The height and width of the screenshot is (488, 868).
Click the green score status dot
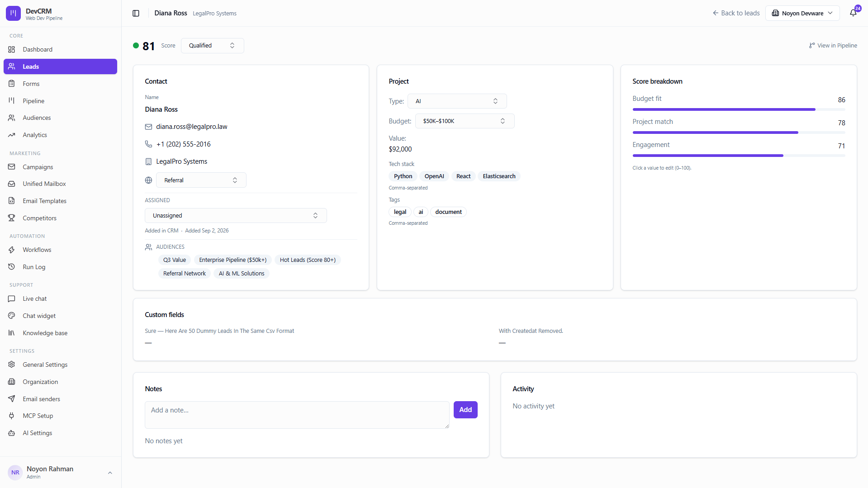136,45
